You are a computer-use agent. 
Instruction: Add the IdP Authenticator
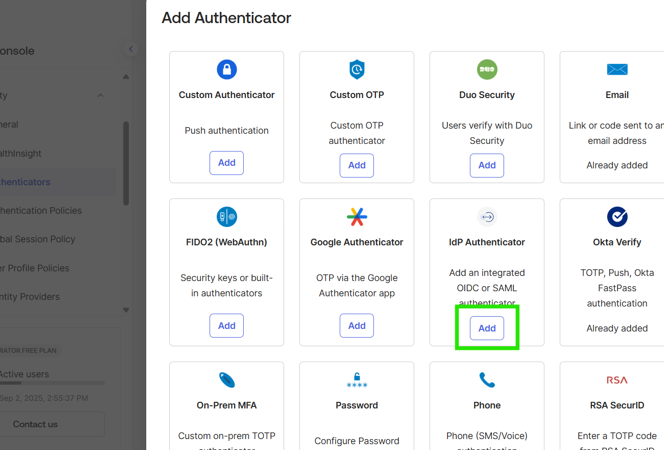(x=487, y=328)
